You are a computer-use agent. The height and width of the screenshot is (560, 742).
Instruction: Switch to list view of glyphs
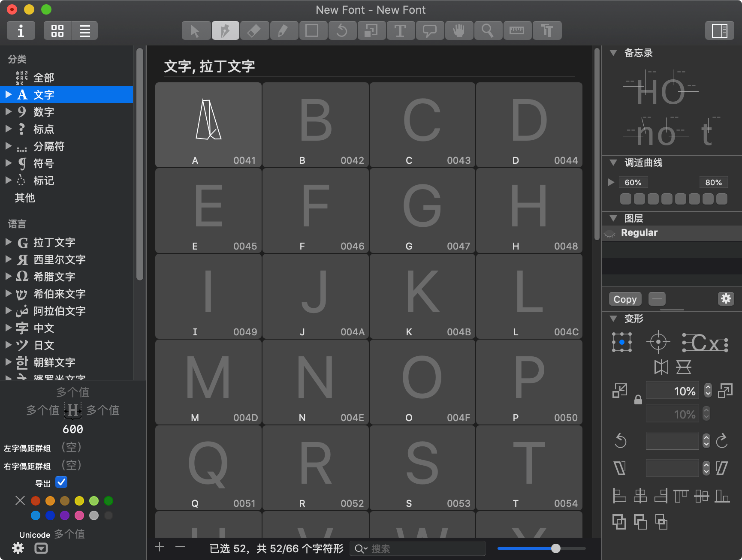click(x=84, y=30)
